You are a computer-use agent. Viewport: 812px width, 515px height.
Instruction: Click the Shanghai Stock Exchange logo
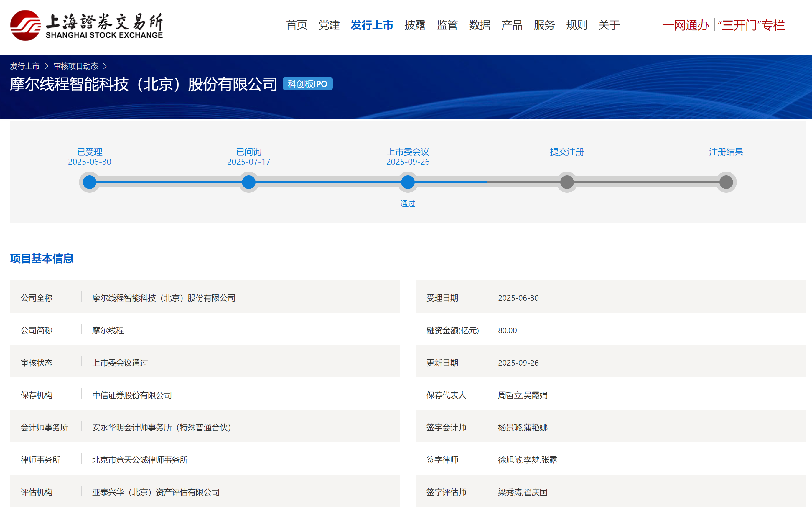coord(86,26)
